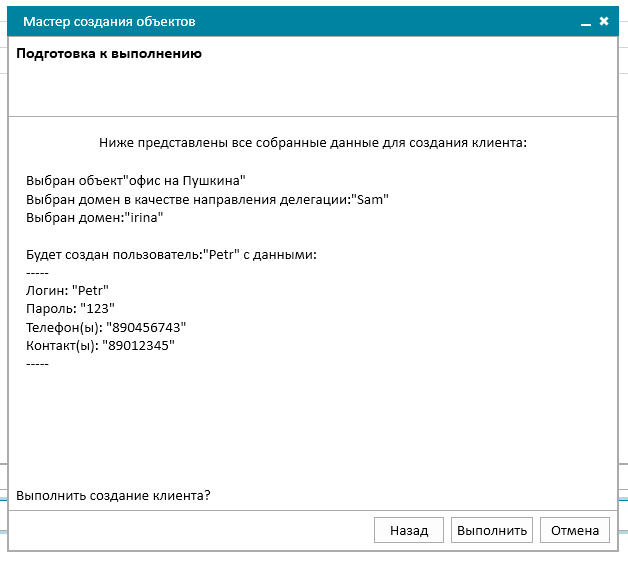
Task: Click the phone value 890456743
Action: [146, 328]
